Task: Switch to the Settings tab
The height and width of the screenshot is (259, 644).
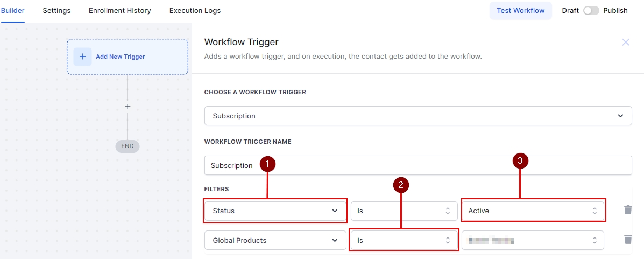Action: [x=56, y=11]
